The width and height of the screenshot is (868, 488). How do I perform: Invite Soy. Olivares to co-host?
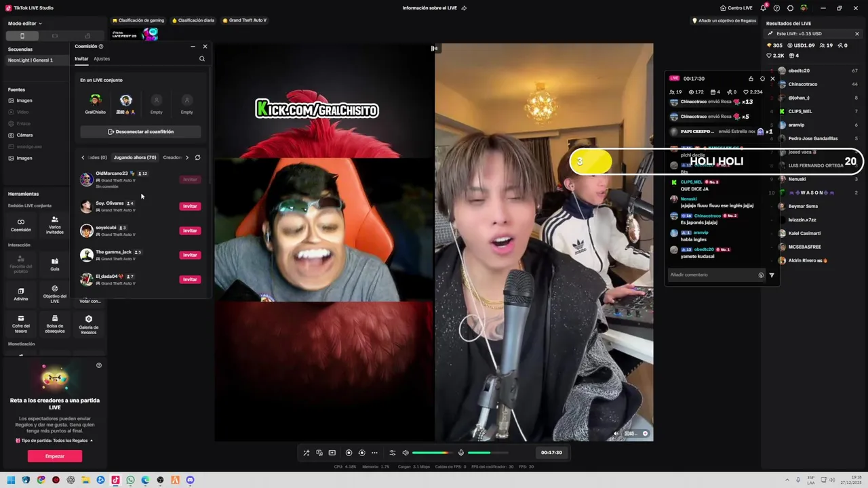[190, 206]
